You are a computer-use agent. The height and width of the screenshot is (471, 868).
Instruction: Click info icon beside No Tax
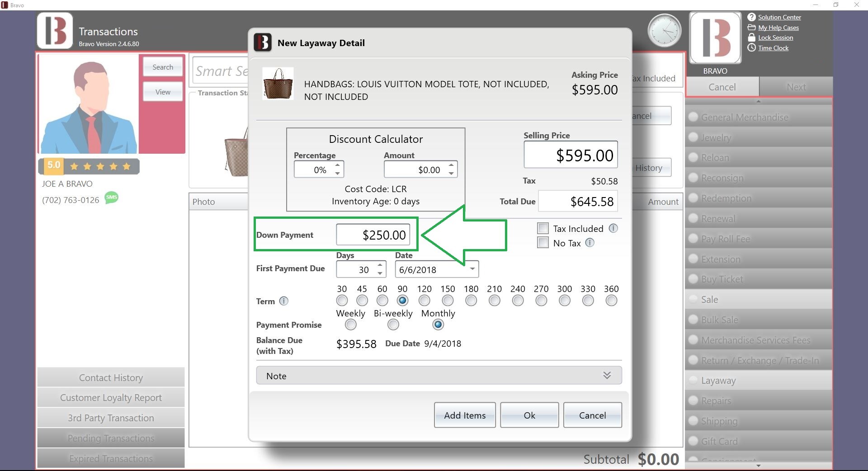[x=590, y=243]
